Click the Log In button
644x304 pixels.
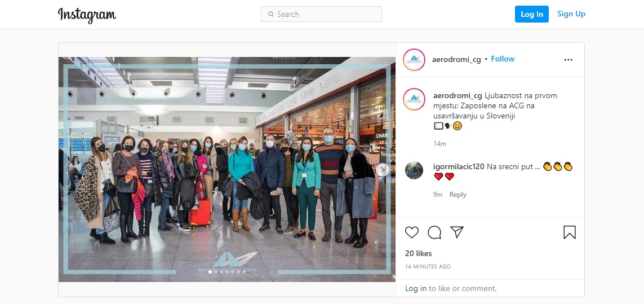531,14
